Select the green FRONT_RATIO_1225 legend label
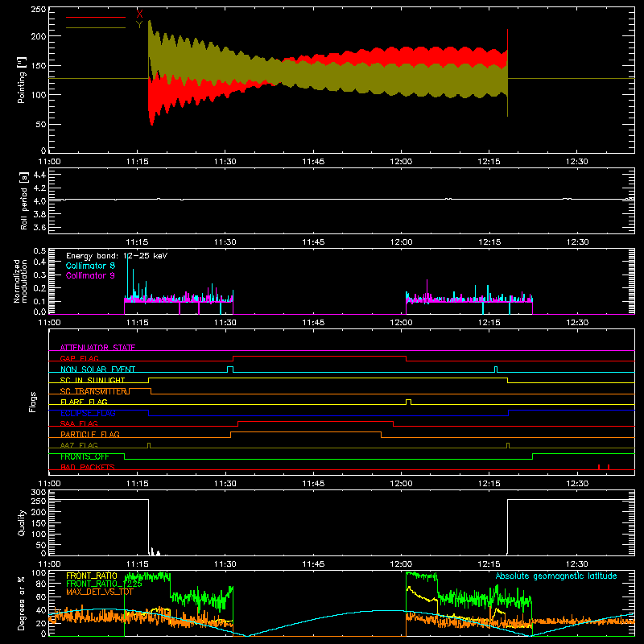 (x=104, y=584)
